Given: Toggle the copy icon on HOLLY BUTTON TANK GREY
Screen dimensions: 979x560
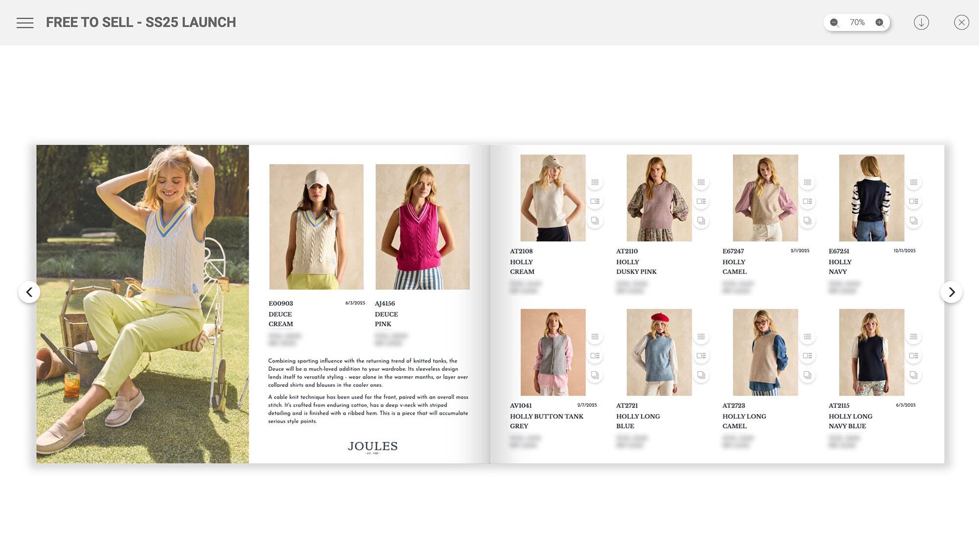Looking at the screenshot, I should pyautogui.click(x=595, y=375).
